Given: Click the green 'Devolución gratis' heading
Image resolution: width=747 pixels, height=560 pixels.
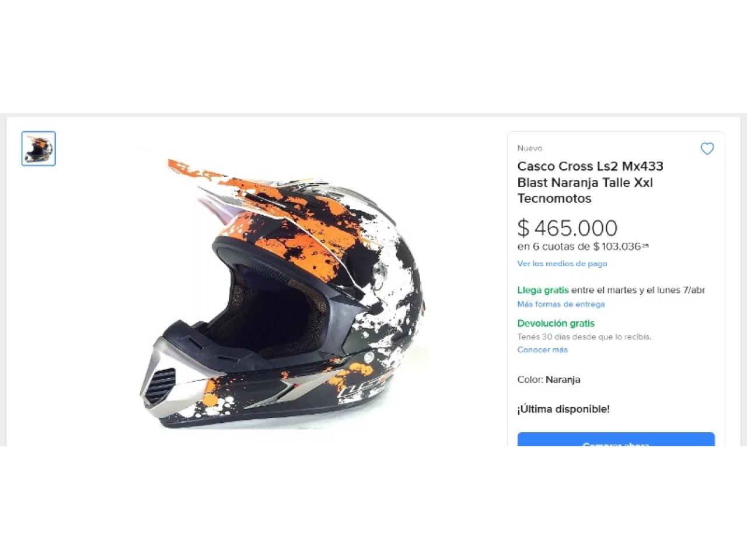Looking at the screenshot, I should 556,323.
